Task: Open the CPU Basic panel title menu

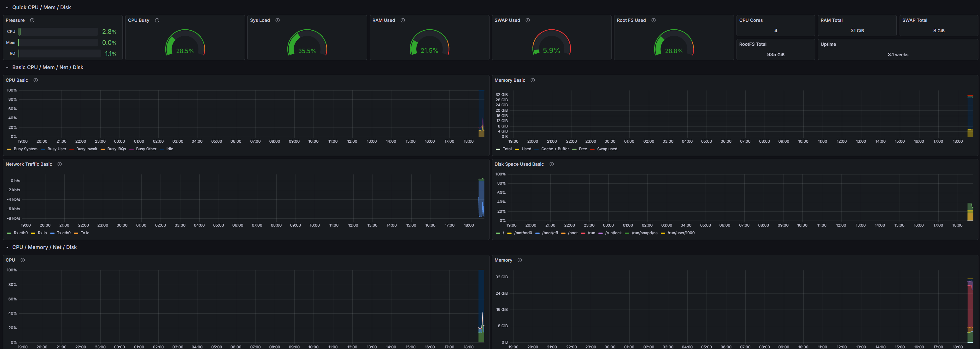Action: click(17, 80)
